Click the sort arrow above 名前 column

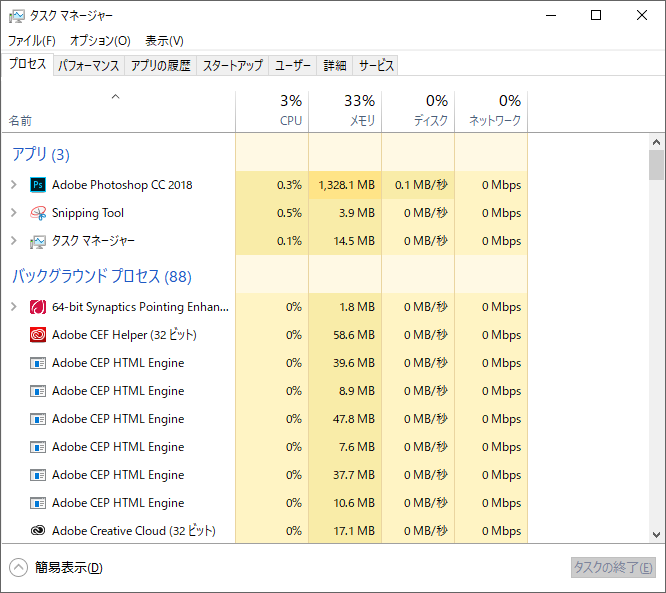[115, 97]
